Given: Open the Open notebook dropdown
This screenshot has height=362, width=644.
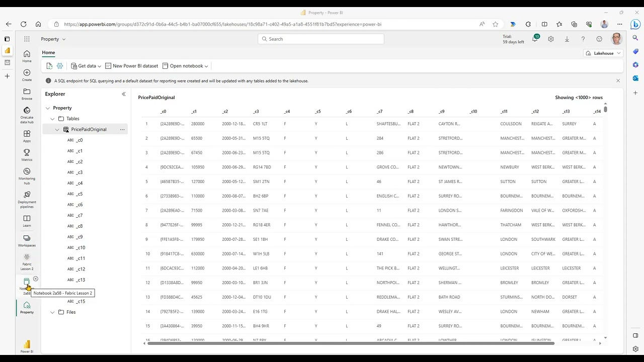Looking at the screenshot, I should [185, 66].
